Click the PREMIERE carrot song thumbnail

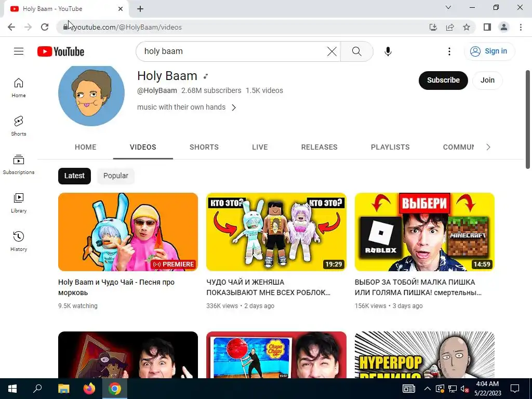point(128,232)
